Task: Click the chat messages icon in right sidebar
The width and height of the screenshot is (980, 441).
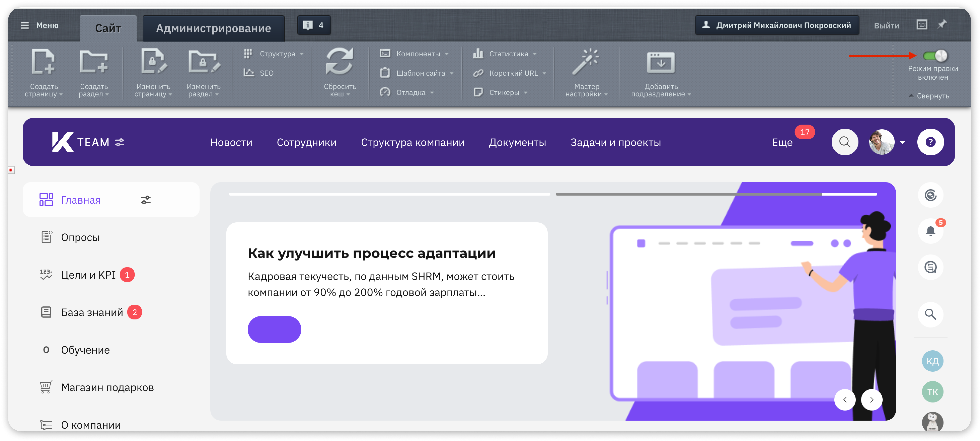Action: 931,267
